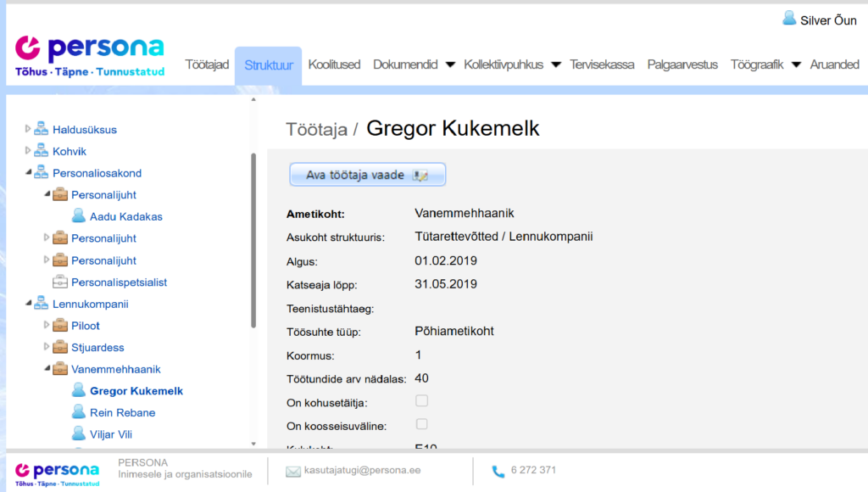Click the person icon beside Gregor Kukemelk
This screenshot has width=868, height=492.
coord(81,390)
